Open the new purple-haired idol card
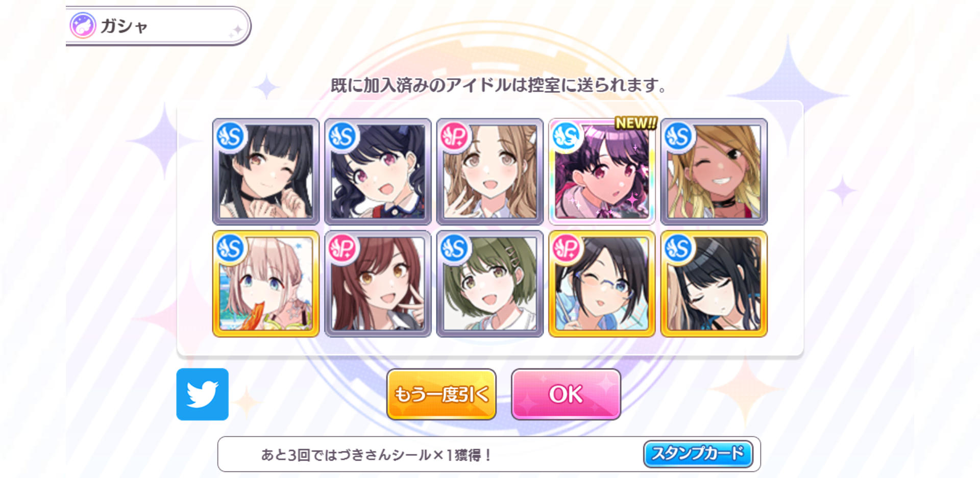This screenshot has height=478, width=980. click(602, 172)
